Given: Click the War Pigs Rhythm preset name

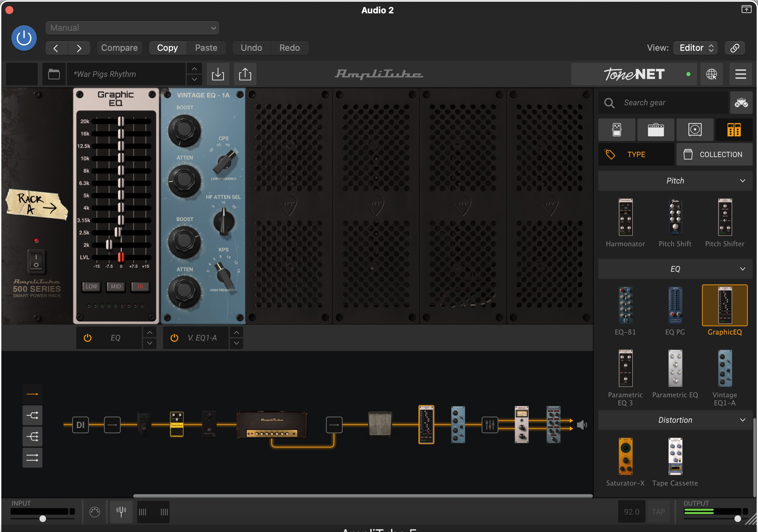Looking at the screenshot, I should pyautogui.click(x=126, y=74).
